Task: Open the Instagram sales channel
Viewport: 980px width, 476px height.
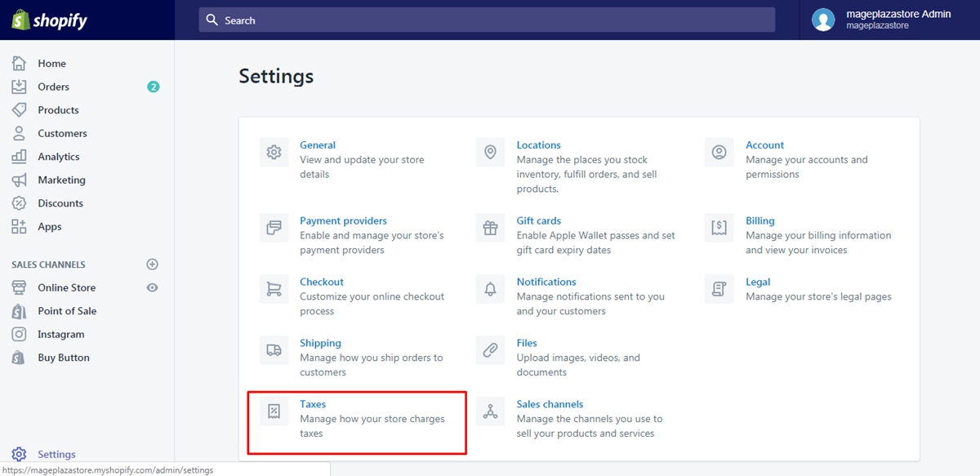Action: (60, 334)
